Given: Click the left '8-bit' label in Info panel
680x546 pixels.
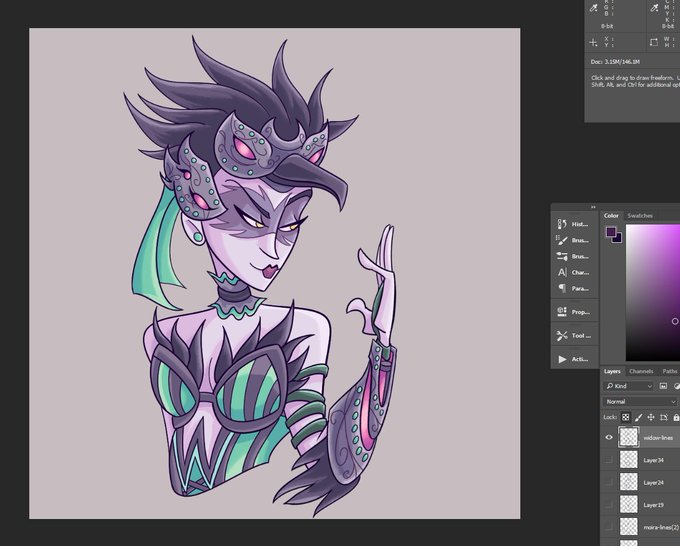Looking at the screenshot, I should click(x=607, y=26).
